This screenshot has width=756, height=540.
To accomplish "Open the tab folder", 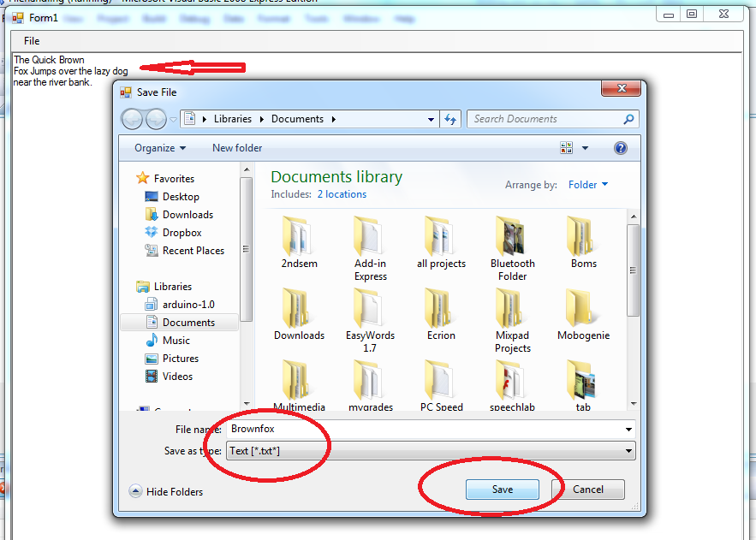I will pos(583,385).
